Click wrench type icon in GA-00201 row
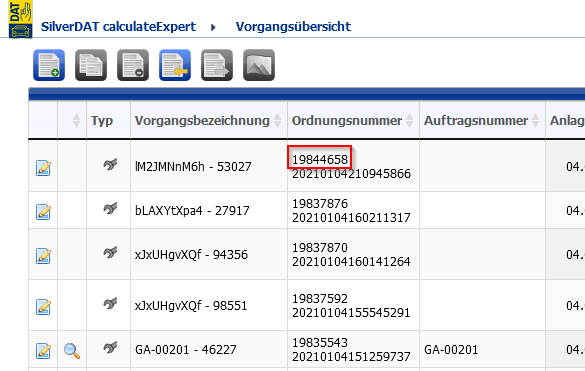This screenshot has width=585, height=371. [x=110, y=347]
